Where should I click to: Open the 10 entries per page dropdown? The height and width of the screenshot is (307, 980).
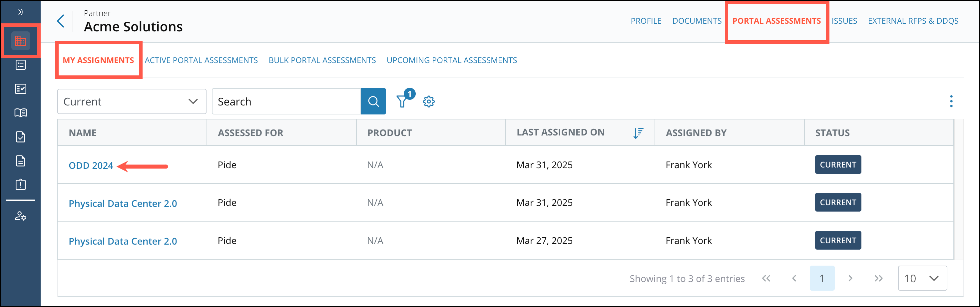pyautogui.click(x=922, y=278)
